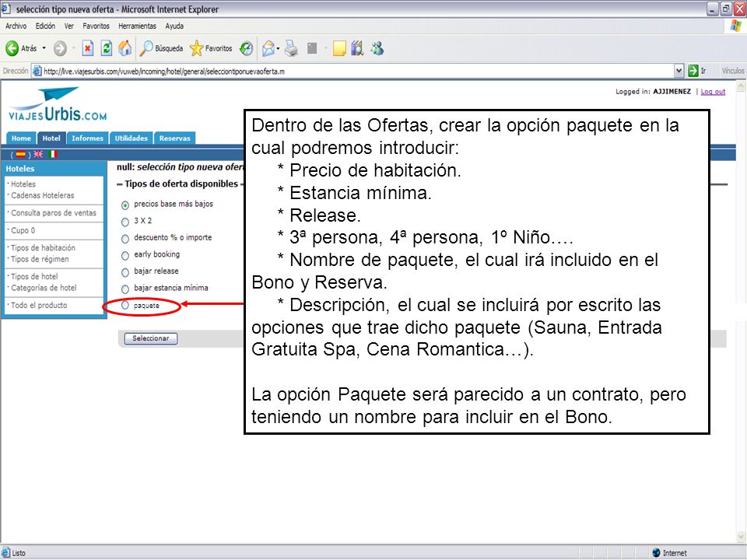Click the Seleccionar button
The width and height of the screenshot is (747, 560).
click(x=150, y=338)
